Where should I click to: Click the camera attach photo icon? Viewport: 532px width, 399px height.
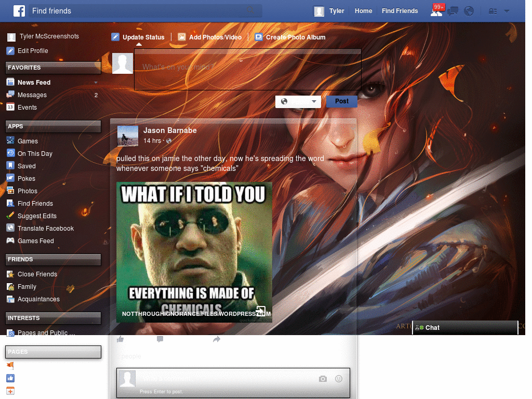point(323,379)
